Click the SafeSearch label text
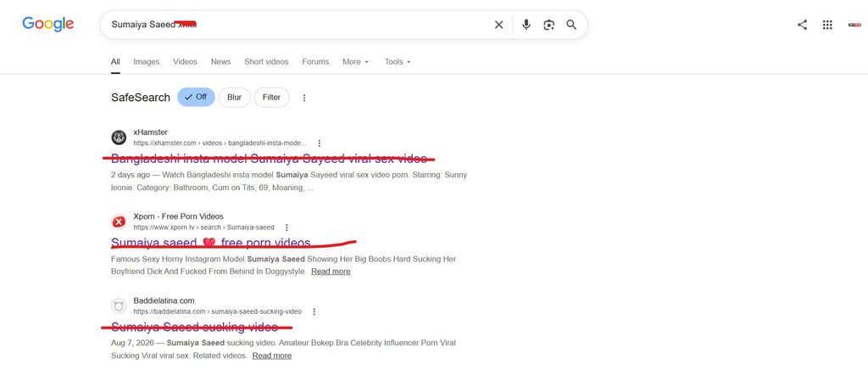This screenshot has width=868, height=381. [x=141, y=98]
